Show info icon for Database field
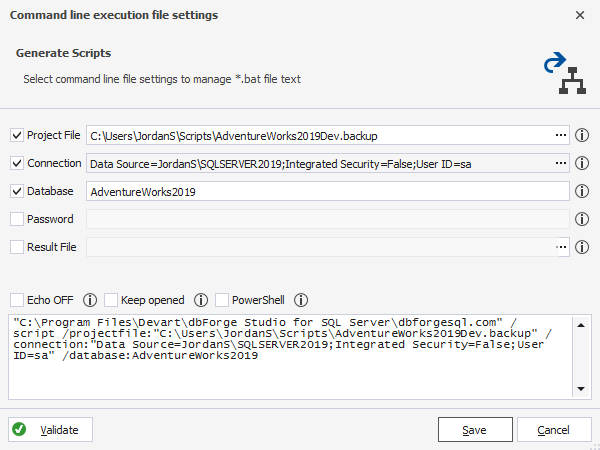Viewport: 600px width, 450px height. 582,191
